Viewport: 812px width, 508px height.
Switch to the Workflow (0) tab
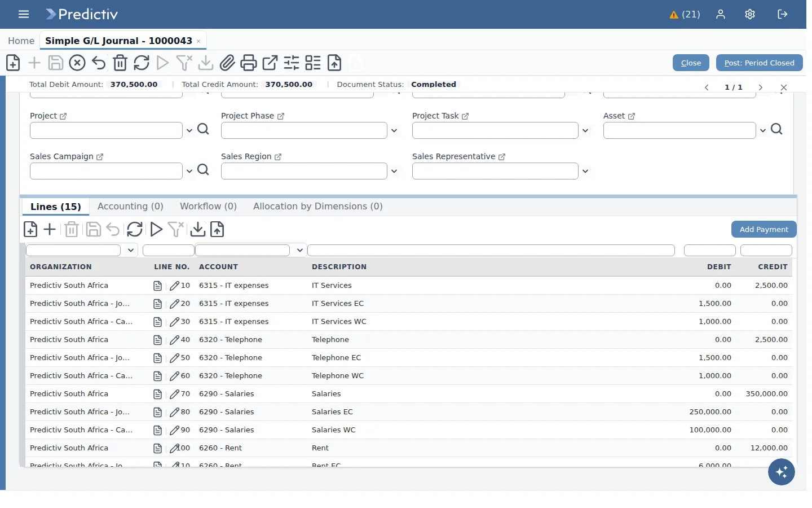point(208,207)
